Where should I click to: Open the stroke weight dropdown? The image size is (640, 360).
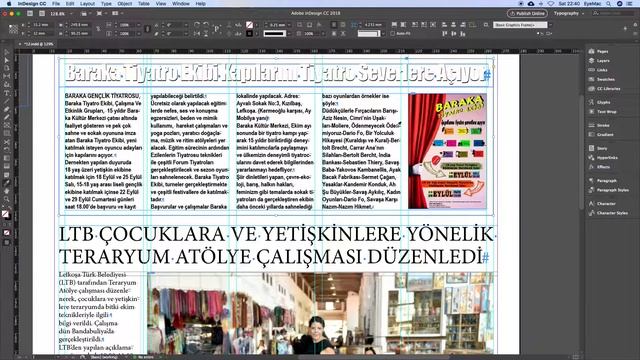[289, 25]
